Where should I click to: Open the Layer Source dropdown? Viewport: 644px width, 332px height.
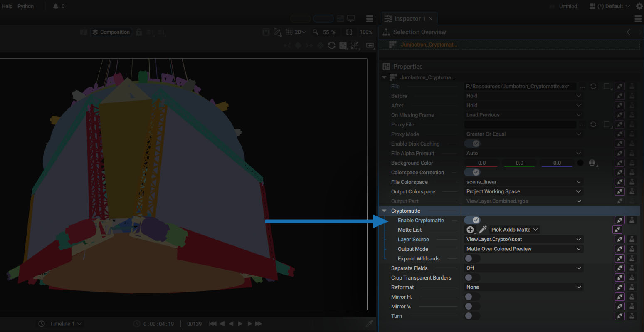point(523,239)
